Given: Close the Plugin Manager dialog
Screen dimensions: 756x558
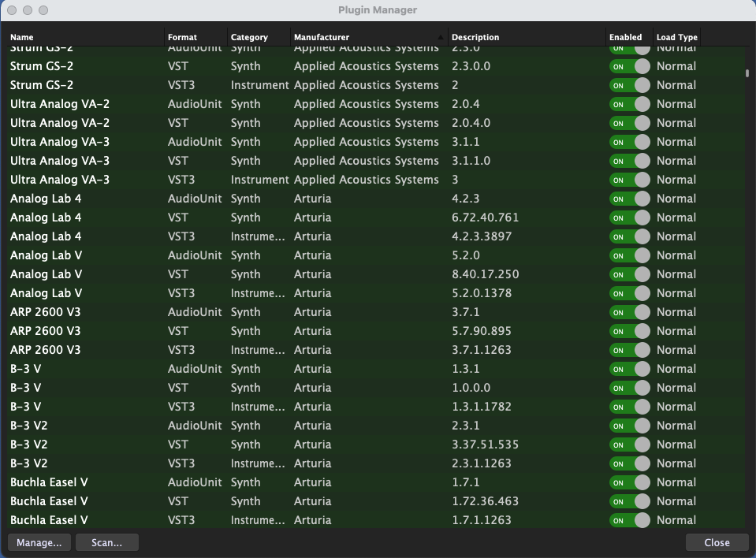Looking at the screenshot, I should click(717, 542).
